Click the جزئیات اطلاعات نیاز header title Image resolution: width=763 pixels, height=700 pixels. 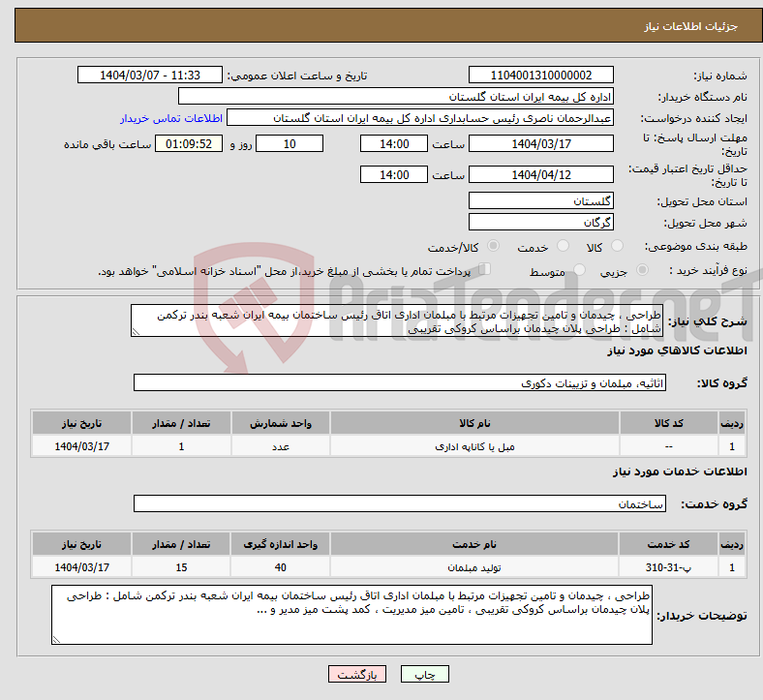click(691, 26)
